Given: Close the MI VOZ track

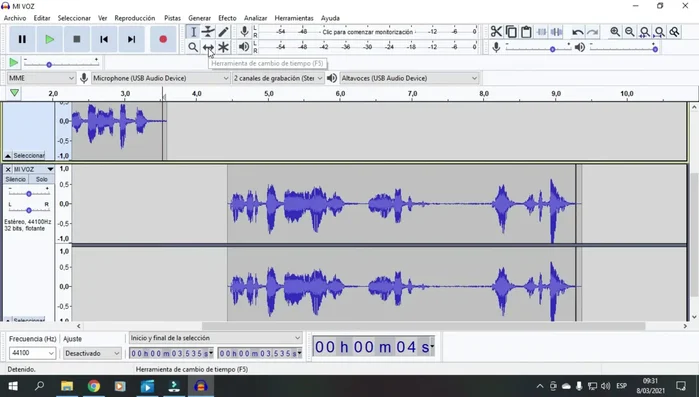Looking at the screenshot, I should click(8, 169).
